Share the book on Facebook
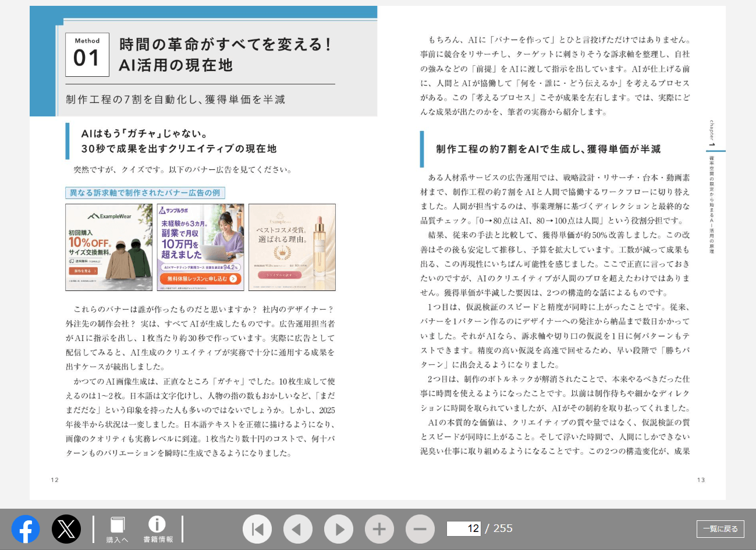The image size is (756, 550). [x=26, y=529]
